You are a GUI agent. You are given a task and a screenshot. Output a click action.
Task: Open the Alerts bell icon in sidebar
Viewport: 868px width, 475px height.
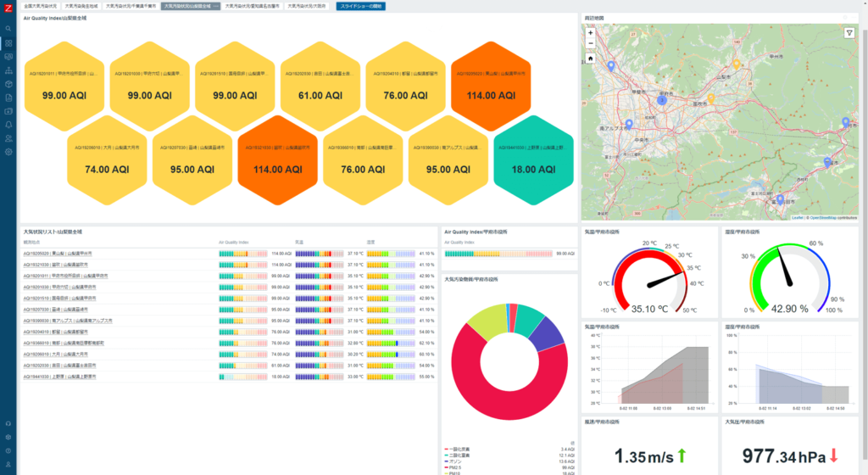(8, 125)
